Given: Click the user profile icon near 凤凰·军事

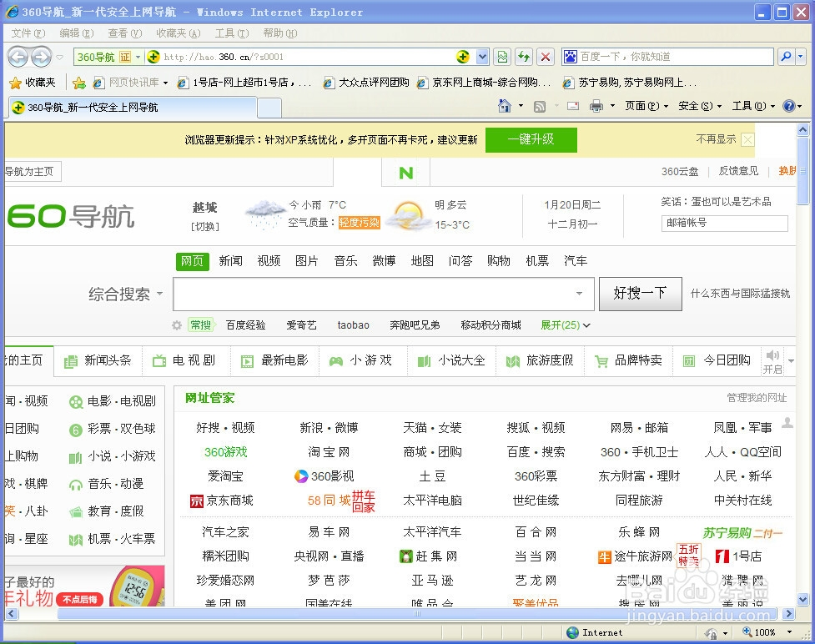Looking at the screenshot, I should point(787,423).
